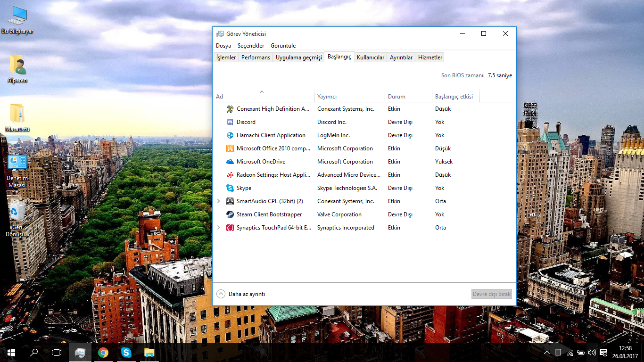The image size is (644, 362).
Task: Click the Hamachi Client Application icon
Action: coord(230,135)
